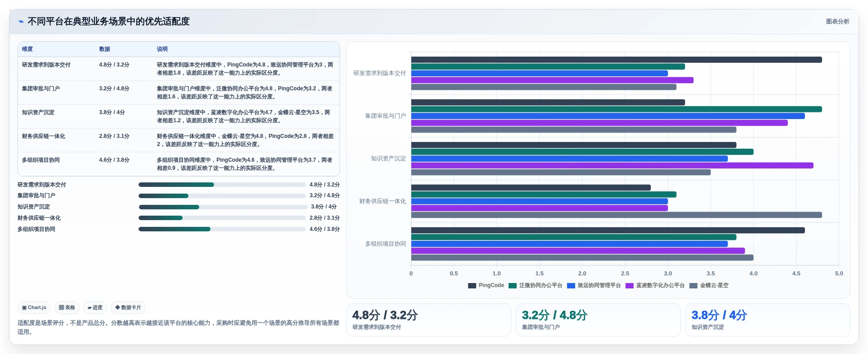This screenshot has width=868, height=354.
Task: Click description mentioning 两者相差0.9
Action: pos(245,164)
